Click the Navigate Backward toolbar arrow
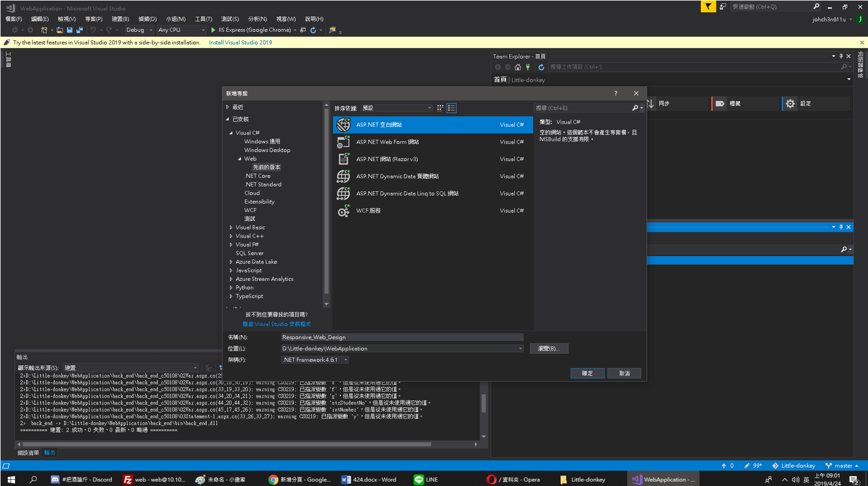Viewport: 868px width, 486px height. (x=15, y=30)
